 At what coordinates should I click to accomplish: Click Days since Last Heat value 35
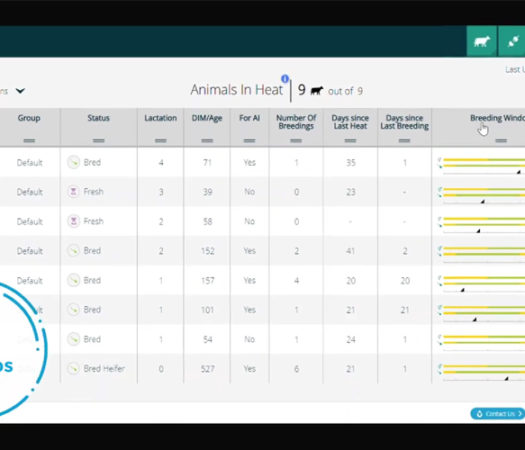pyautogui.click(x=351, y=163)
